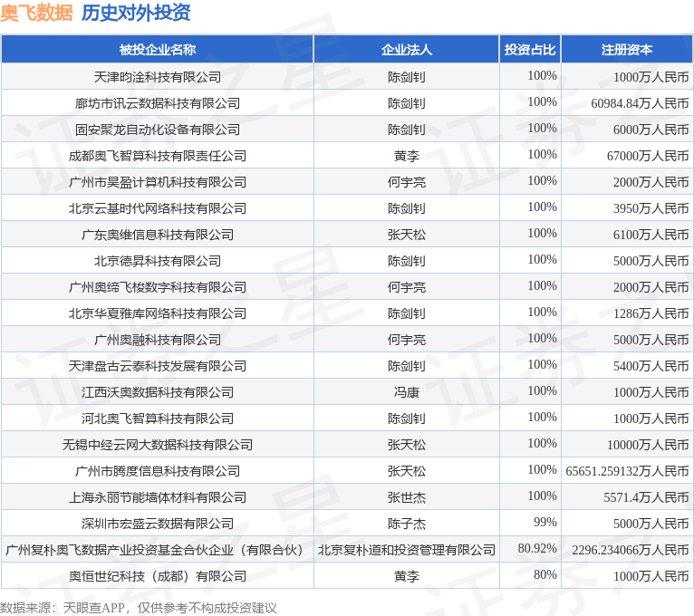Select company 广州市昊盈计算机科技有限公司
This screenshot has height=616, width=694.
coord(158,182)
